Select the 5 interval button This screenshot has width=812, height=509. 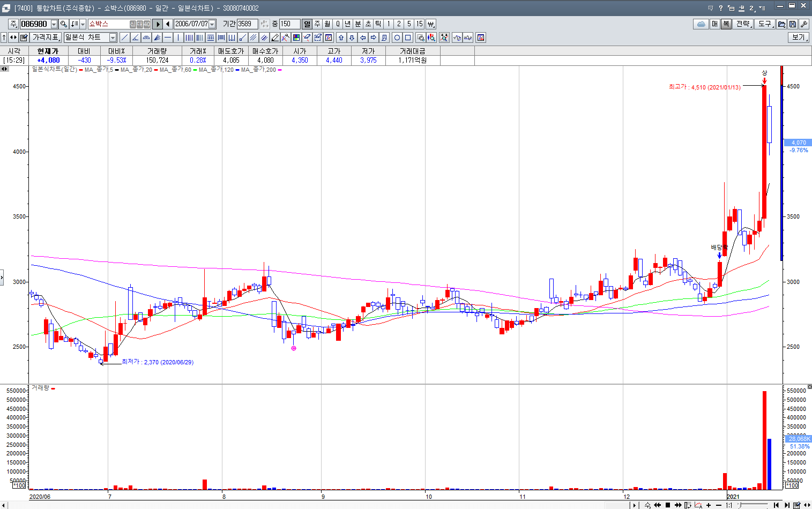point(409,24)
